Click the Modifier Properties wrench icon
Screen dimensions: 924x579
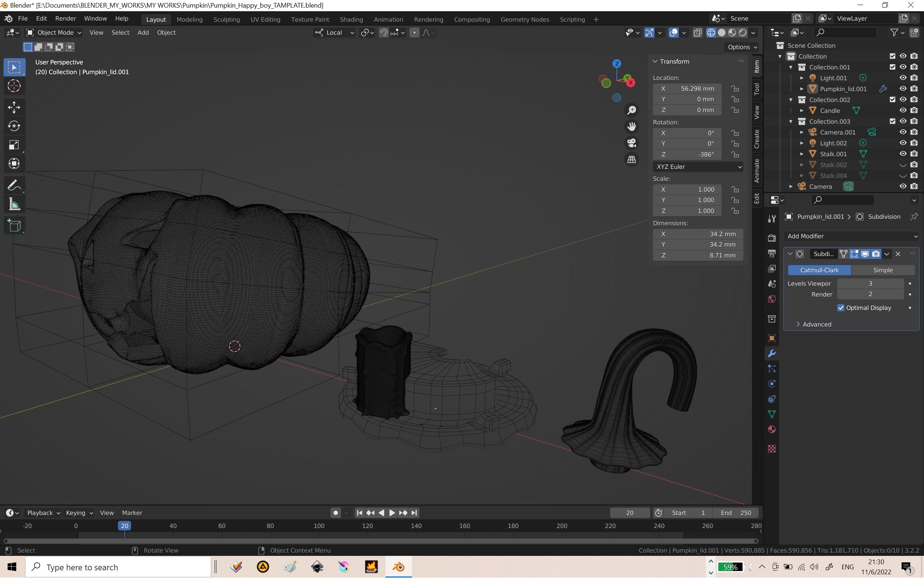click(x=772, y=353)
